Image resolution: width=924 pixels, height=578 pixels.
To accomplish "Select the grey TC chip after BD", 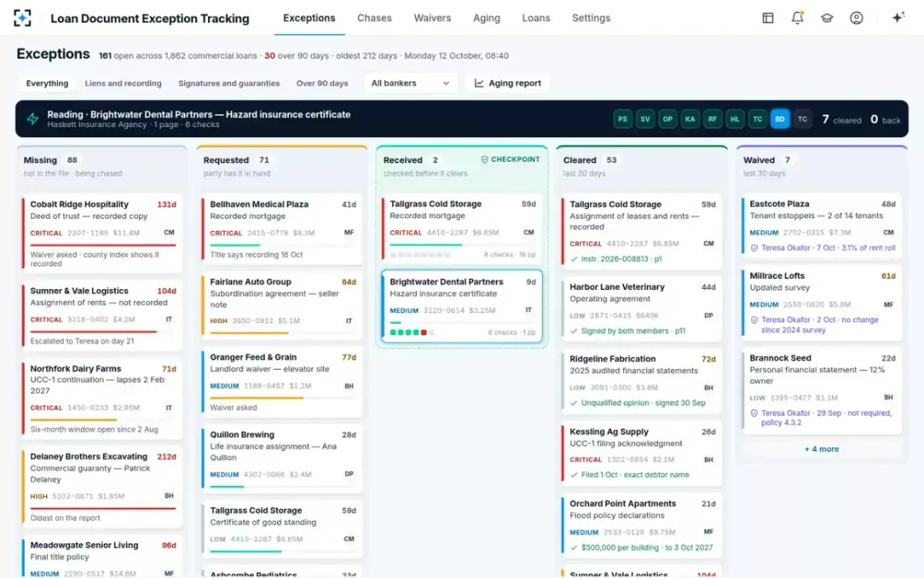I will click(x=803, y=119).
